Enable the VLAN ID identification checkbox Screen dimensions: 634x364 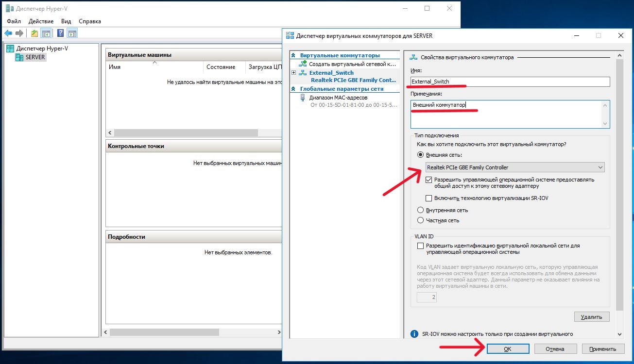[421, 246]
